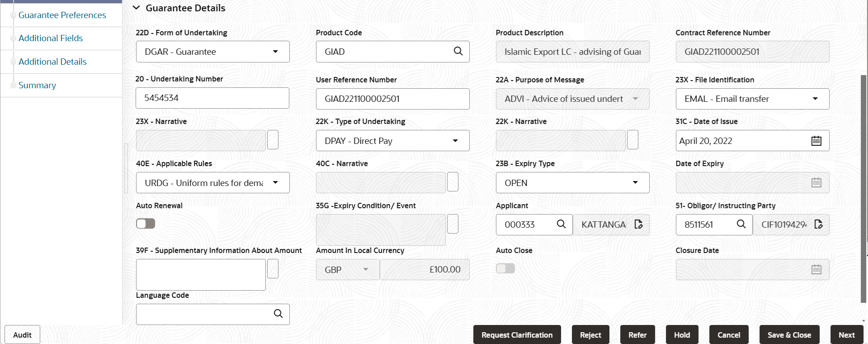
Task: Open the 39F Supplementary Information expand icon
Action: 273,269
